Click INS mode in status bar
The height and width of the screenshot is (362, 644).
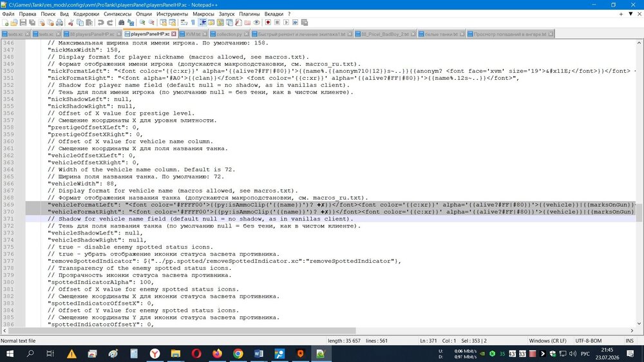point(629,341)
